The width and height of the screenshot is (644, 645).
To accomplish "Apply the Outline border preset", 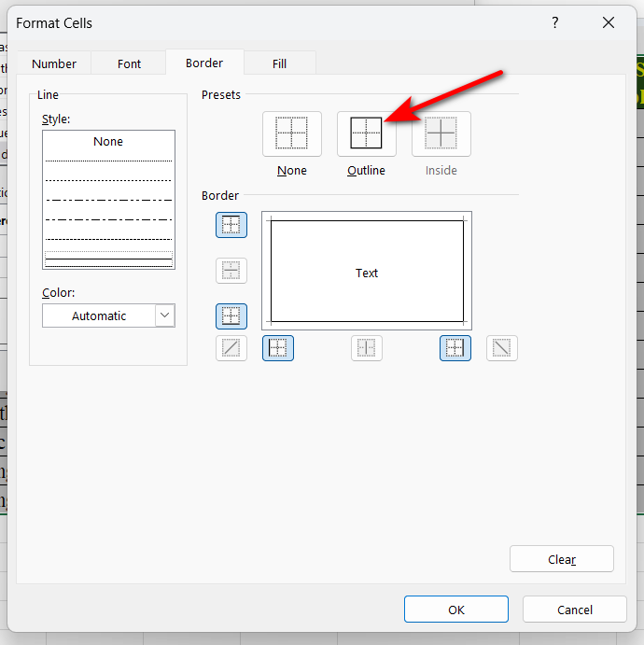I will tap(366, 134).
